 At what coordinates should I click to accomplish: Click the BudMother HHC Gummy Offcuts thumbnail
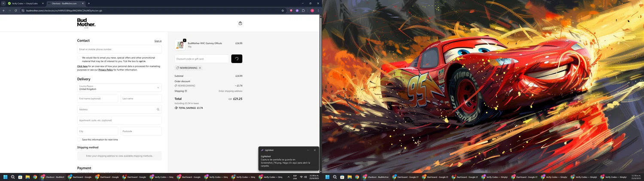180,45
